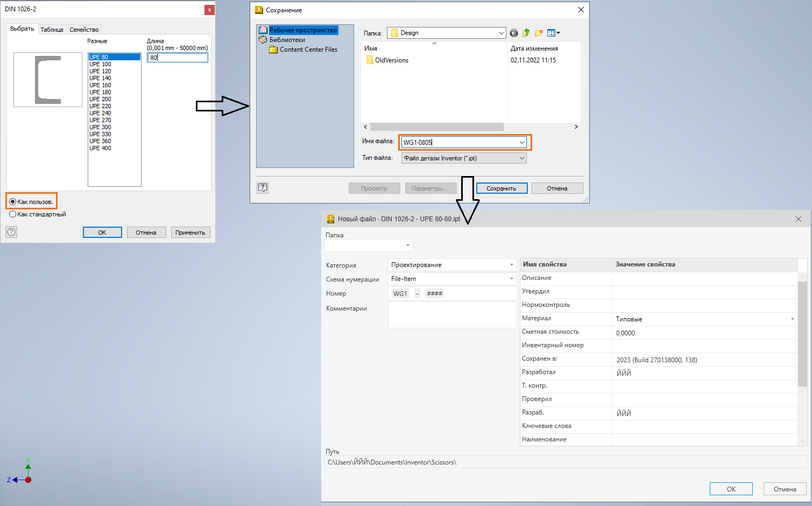Select Content Center Files folder
This screenshot has width=812, height=506.
point(308,50)
